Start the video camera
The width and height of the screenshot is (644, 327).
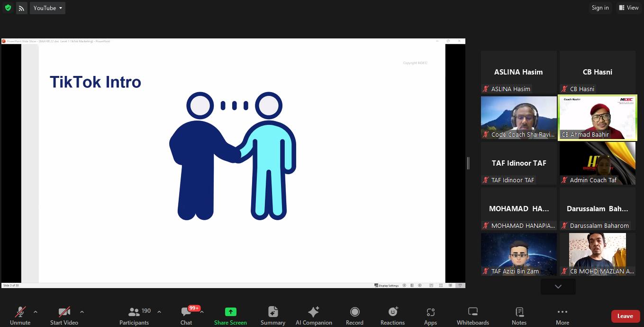(x=64, y=316)
